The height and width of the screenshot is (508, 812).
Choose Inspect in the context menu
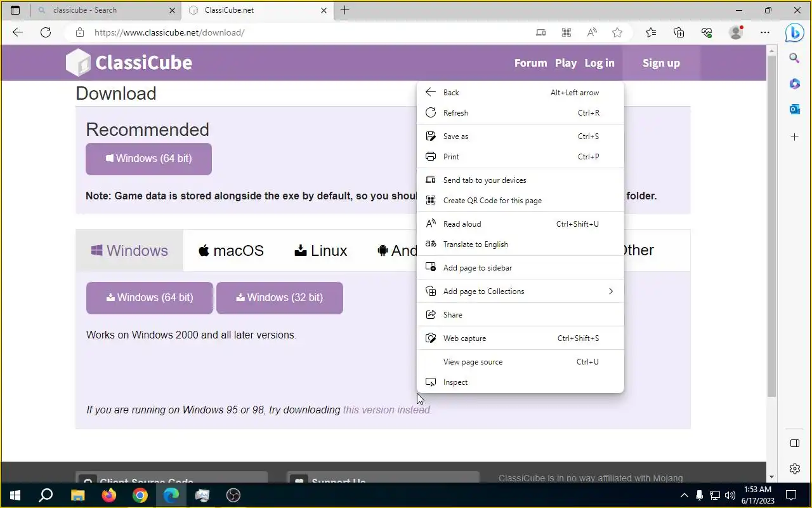click(x=520, y=382)
